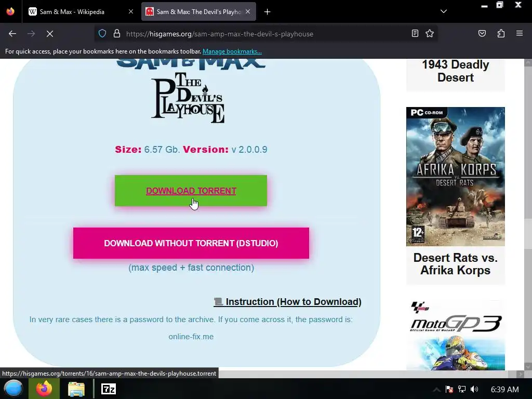Open the file manager taskbar icon

(76, 389)
